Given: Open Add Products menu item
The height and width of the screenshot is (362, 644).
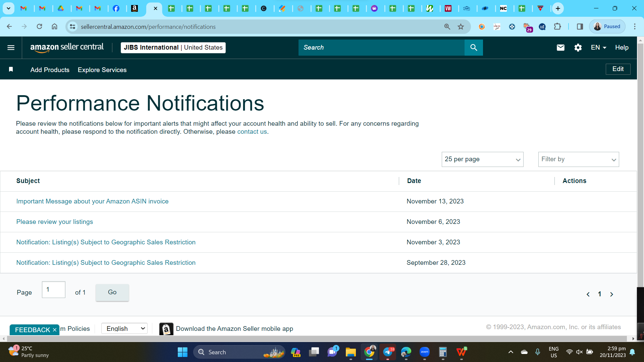Looking at the screenshot, I should tap(50, 70).
